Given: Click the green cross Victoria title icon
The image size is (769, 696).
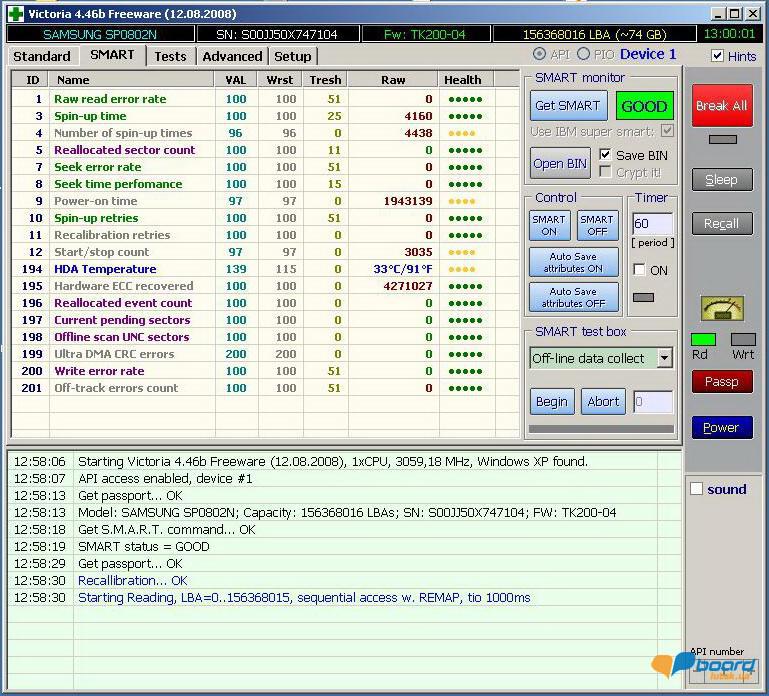Looking at the screenshot, I should click(x=15, y=13).
